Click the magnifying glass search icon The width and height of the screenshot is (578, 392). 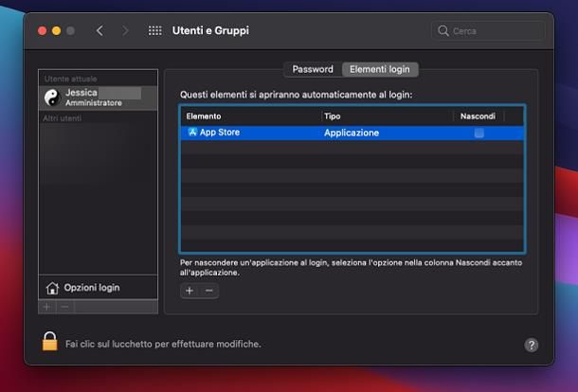point(443,31)
